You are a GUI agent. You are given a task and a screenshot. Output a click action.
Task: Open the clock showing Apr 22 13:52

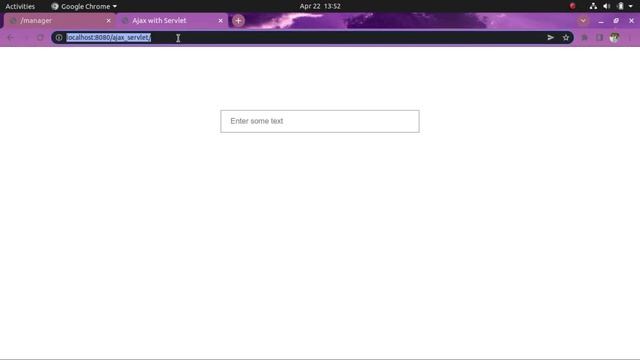(320, 6)
